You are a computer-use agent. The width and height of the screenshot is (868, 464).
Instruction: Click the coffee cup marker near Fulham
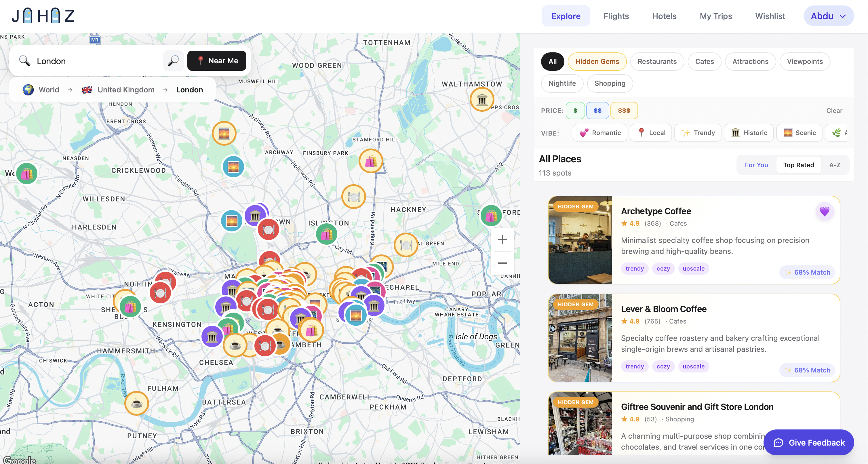[x=136, y=403]
